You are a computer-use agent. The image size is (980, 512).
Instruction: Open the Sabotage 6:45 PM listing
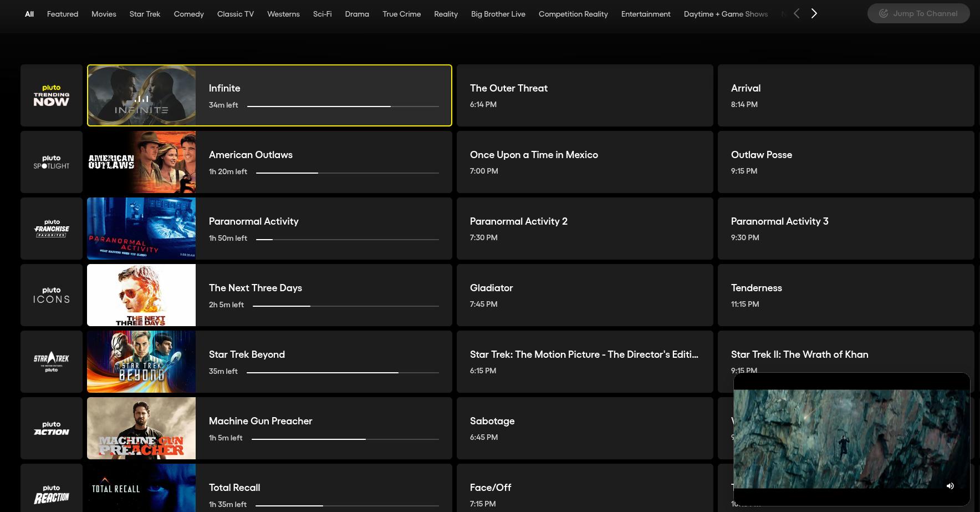tap(585, 428)
